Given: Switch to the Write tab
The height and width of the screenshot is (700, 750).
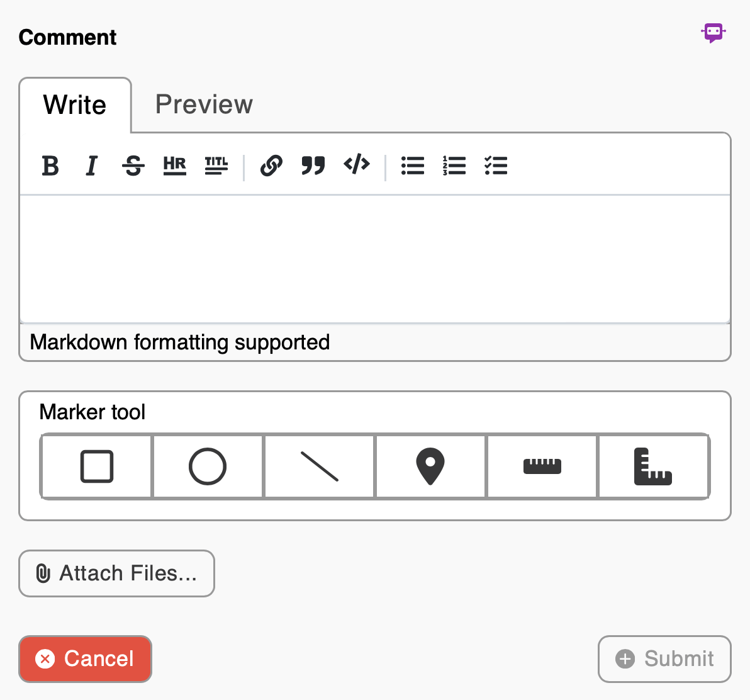Looking at the screenshot, I should (75, 105).
